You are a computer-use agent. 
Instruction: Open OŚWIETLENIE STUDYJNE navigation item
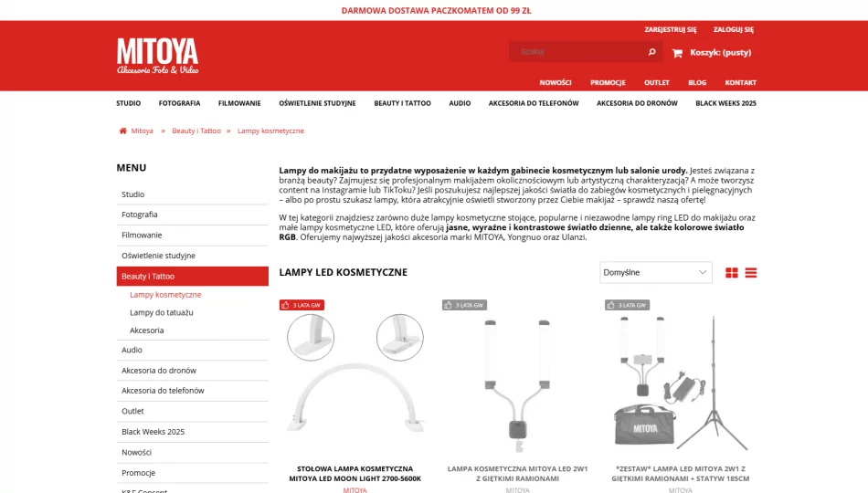click(x=317, y=103)
